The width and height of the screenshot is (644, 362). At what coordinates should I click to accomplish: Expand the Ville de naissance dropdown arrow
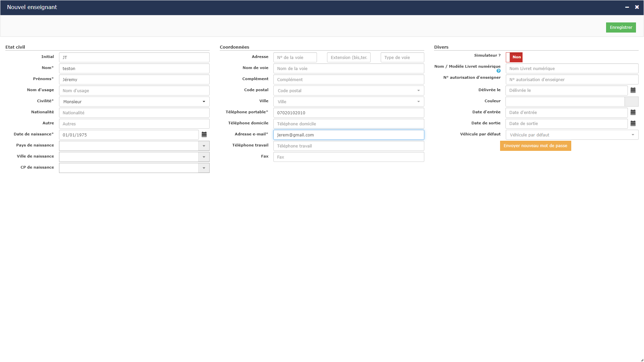pyautogui.click(x=204, y=157)
